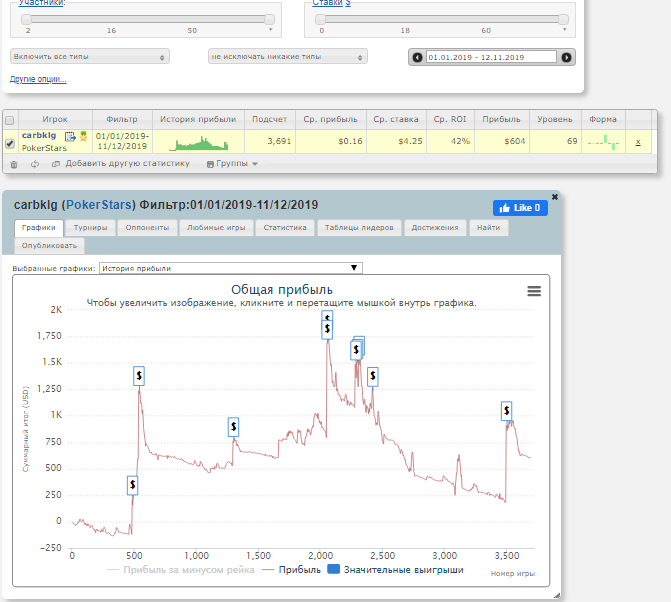Toggle the 'Прибыль за минусом рейка' legend series

click(180, 570)
